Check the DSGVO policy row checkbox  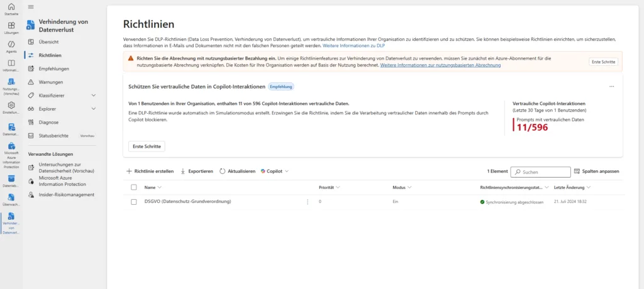pos(133,202)
